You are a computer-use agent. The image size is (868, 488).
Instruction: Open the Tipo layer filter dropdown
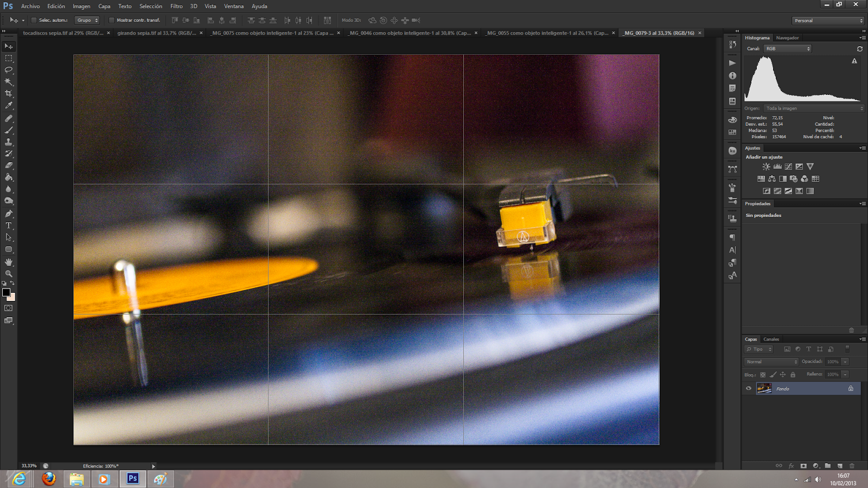point(758,349)
